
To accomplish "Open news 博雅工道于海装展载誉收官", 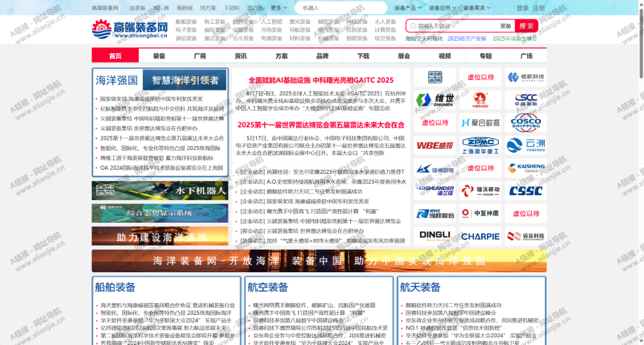I will coord(156,158).
